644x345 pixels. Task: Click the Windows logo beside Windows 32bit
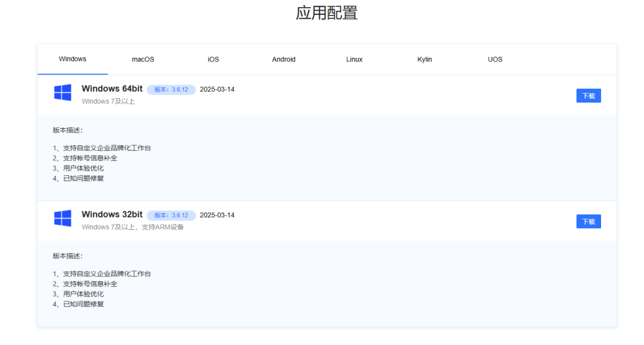pyautogui.click(x=63, y=218)
